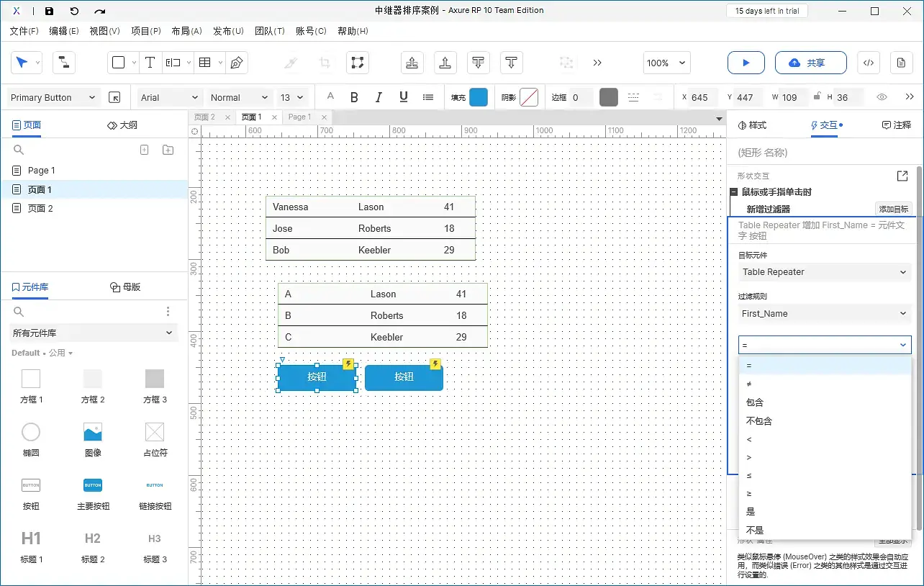
Task: Expand the zoom 100% dropdown
Action: (x=666, y=63)
